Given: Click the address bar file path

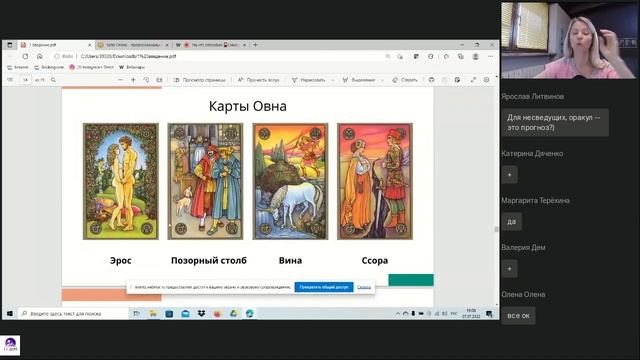Looking at the screenshot, I should [128, 56].
